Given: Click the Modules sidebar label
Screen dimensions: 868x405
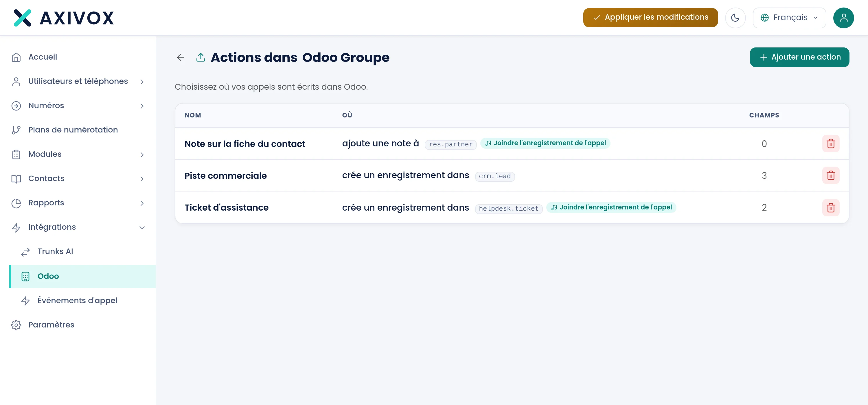Looking at the screenshot, I should pos(45,154).
